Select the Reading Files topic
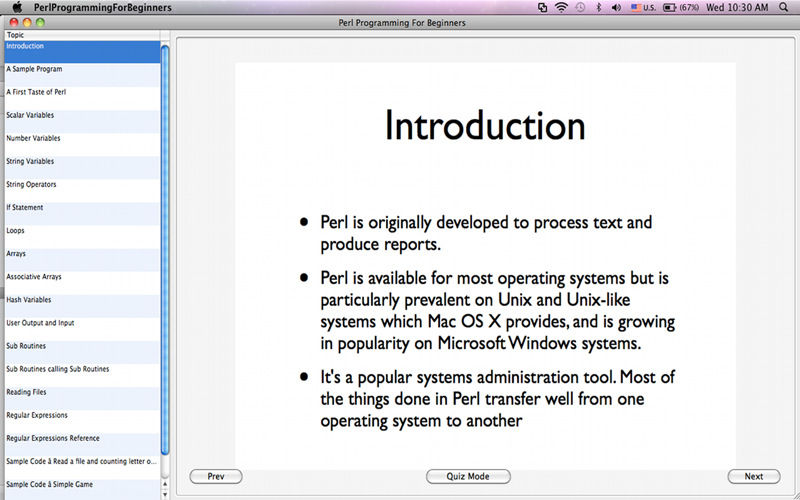The image size is (800, 500). point(82,397)
